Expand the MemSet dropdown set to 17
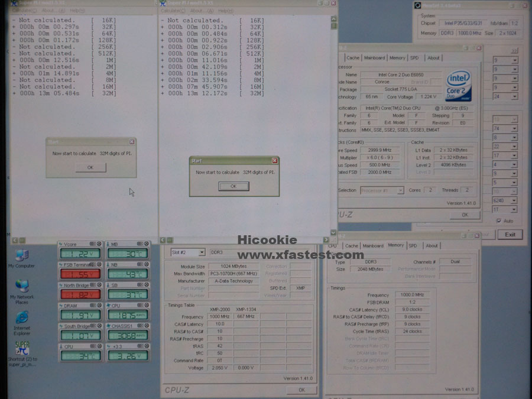This screenshot has width=532, height=399. point(515,155)
